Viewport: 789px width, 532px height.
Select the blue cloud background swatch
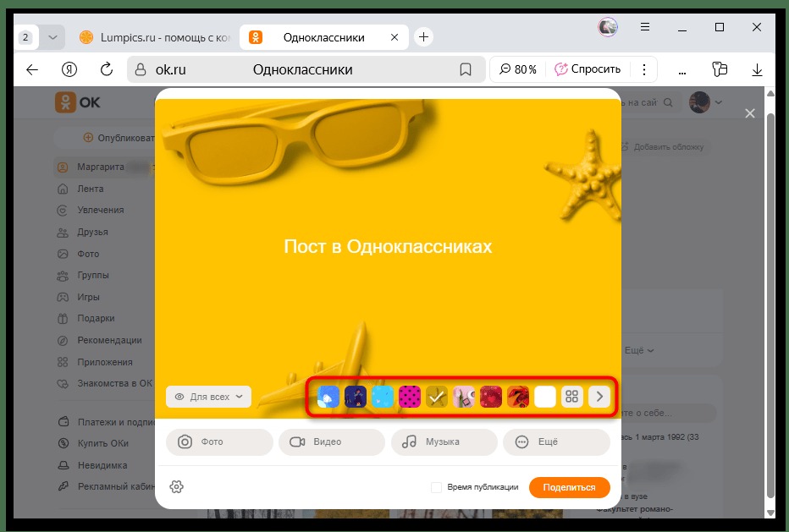coord(328,397)
